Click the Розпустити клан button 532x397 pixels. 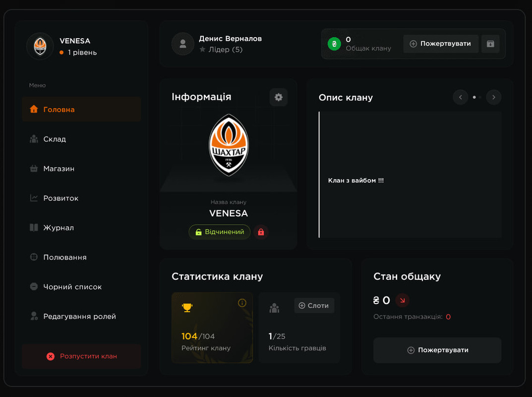(81, 356)
